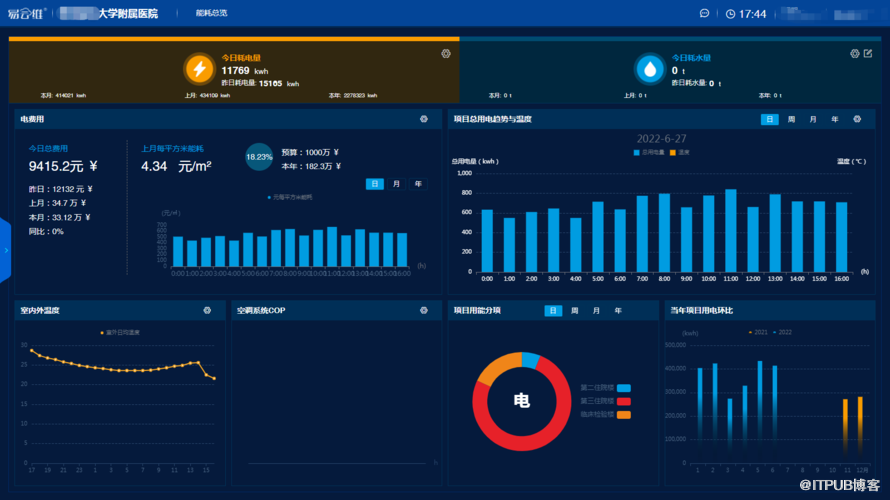890x500 pixels.
Task: Select 周 range in 项目总用电趋势与温度 panel
Action: click(791, 119)
